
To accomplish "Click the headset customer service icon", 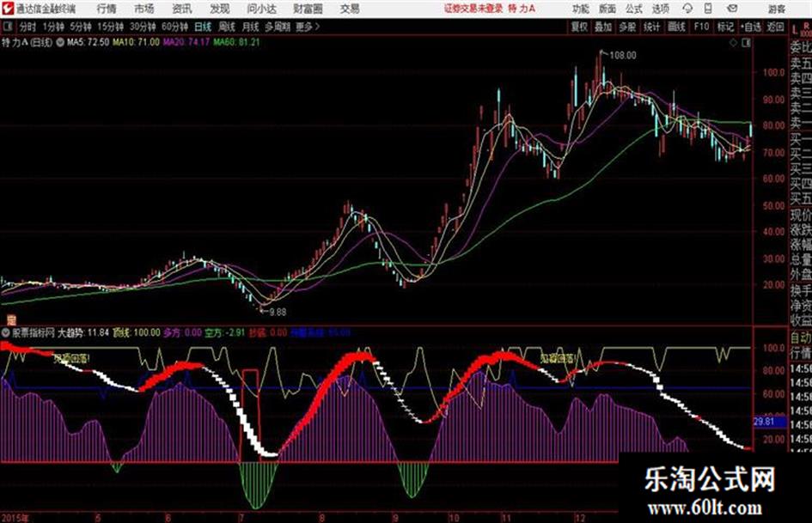I will (x=687, y=9).
